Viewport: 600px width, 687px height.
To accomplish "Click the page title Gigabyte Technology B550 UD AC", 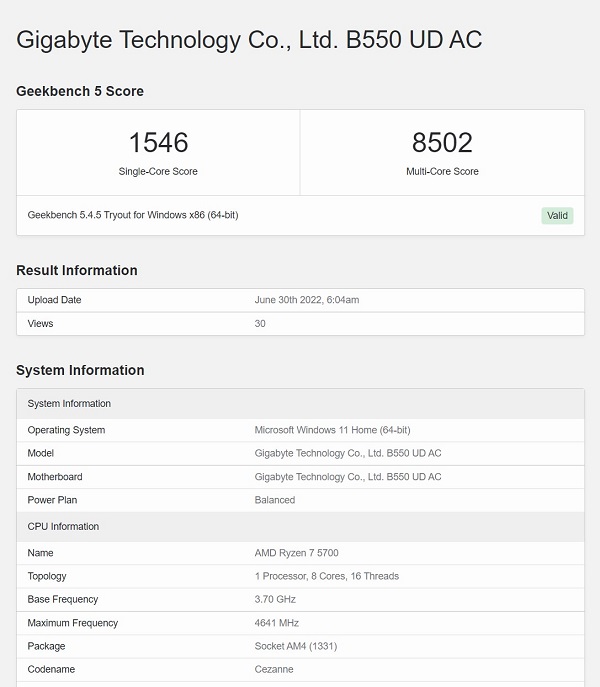I will [249, 40].
